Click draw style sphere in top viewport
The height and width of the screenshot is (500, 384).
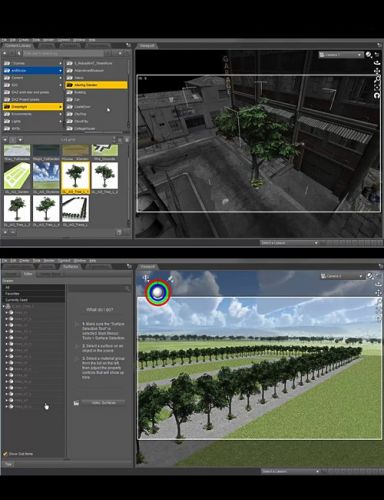369,55
